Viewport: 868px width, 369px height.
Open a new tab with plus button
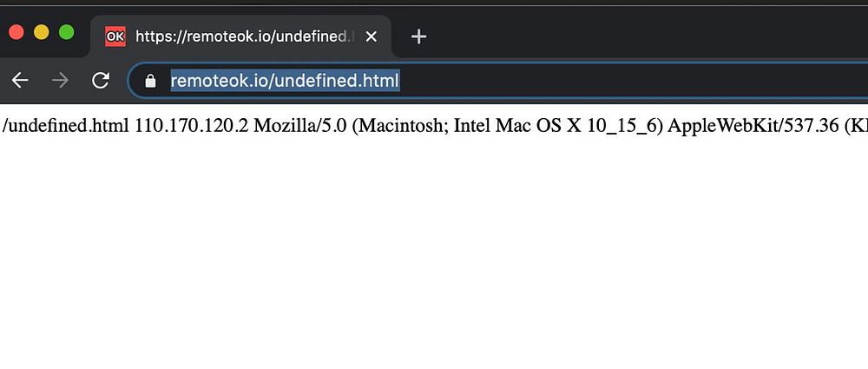point(418,36)
